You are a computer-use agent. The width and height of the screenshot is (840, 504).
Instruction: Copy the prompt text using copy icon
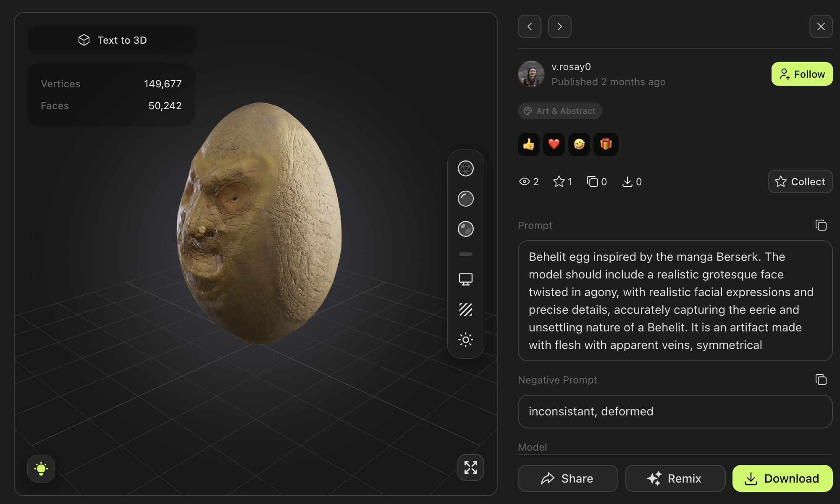click(x=821, y=226)
